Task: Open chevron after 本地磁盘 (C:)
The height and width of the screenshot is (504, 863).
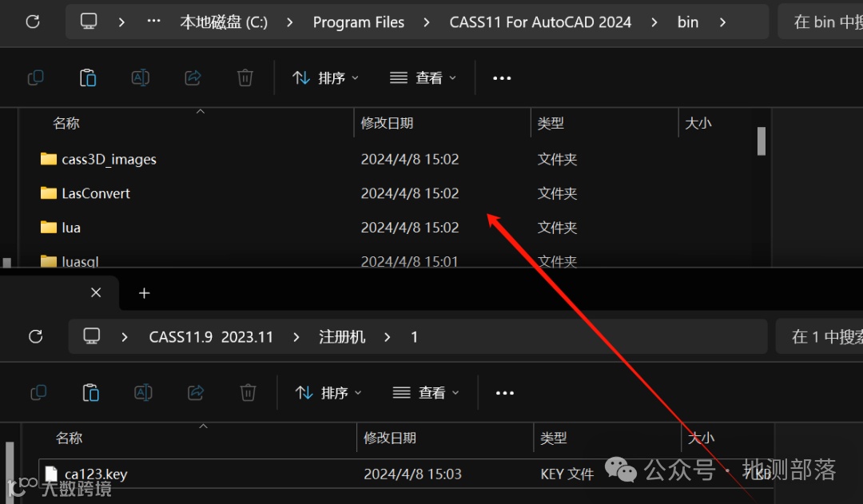Action: pyautogui.click(x=289, y=22)
